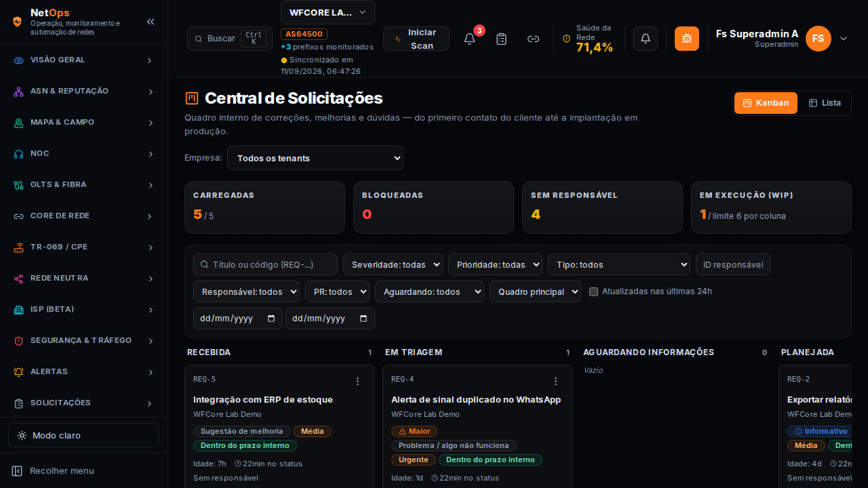Click the Informativo tag on REQ-2
This screenshot has width=868, height=488.
pyautogui.click(x=820, y=432)
